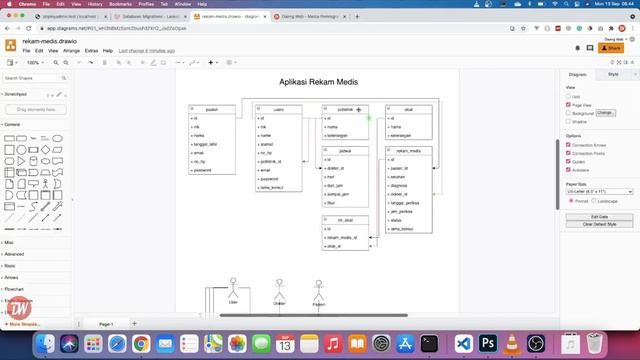Open the 100% zoom level dropdown
Viewport: 640px width, 360px height.
[x=35, y=63]
